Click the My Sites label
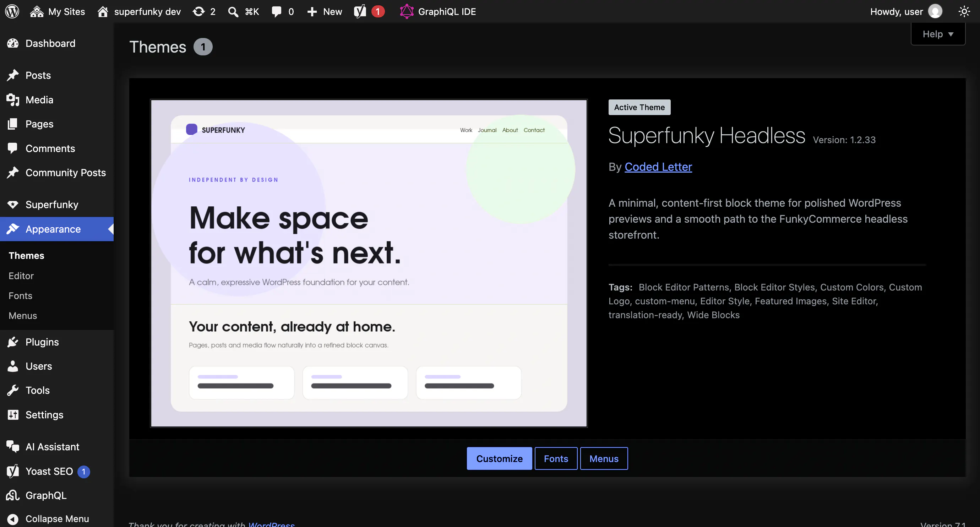Screen dimensions: 980x527 point(67,12)
